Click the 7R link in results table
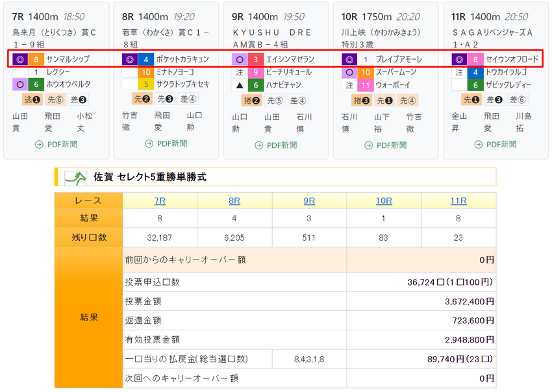This screenshot has width=552, height=392. point(160,201)
